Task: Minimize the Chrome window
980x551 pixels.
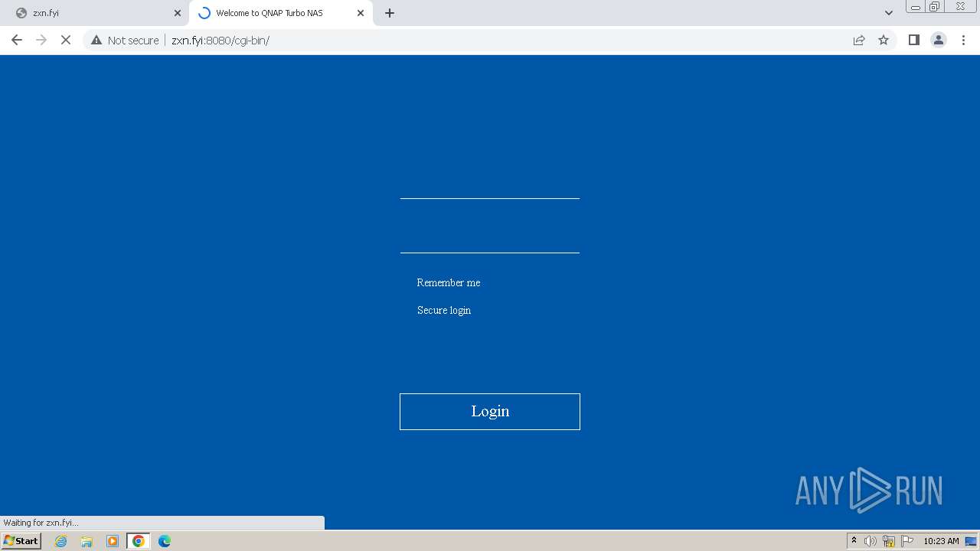Action: (915, 7)
